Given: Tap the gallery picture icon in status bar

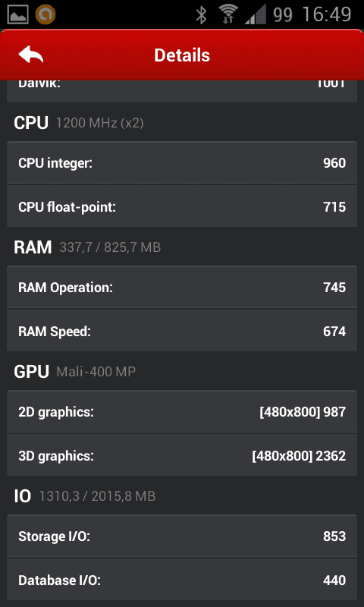Looking at the screenshot, I should [x=17, y=14].
